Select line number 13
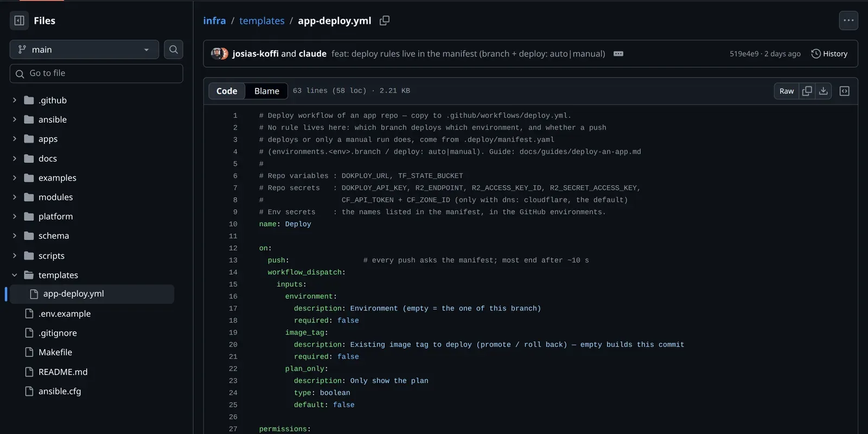Viewport: 868px width, 434px height. click(233, 260)
